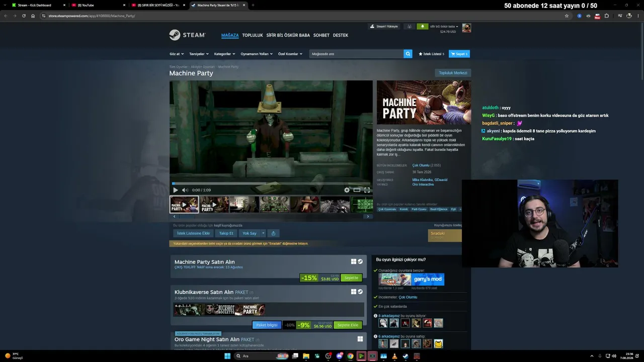The height and width of the screenshot is (362, 644).
Task: Open Oynamanın Yolları dropdown
Action: pos(257,54)
